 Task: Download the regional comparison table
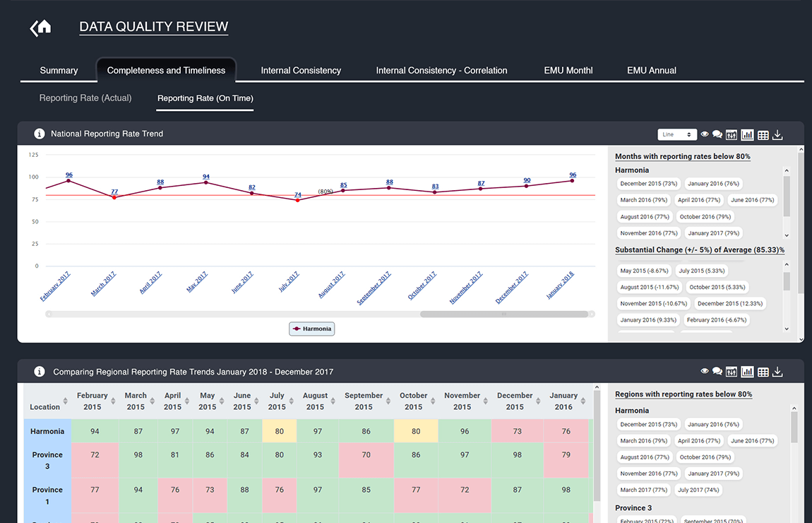(x=777, y=372)
